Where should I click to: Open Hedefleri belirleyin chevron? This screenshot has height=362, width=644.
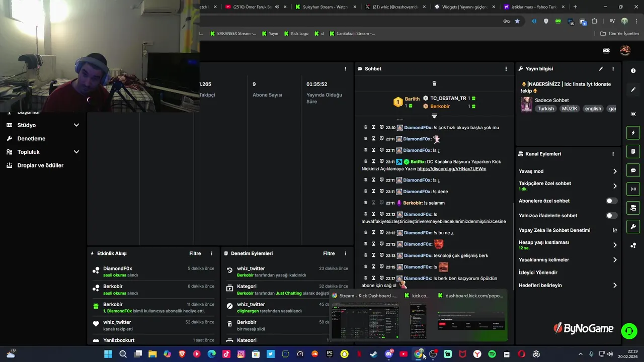pyautogui.click(x=615, y=285)
